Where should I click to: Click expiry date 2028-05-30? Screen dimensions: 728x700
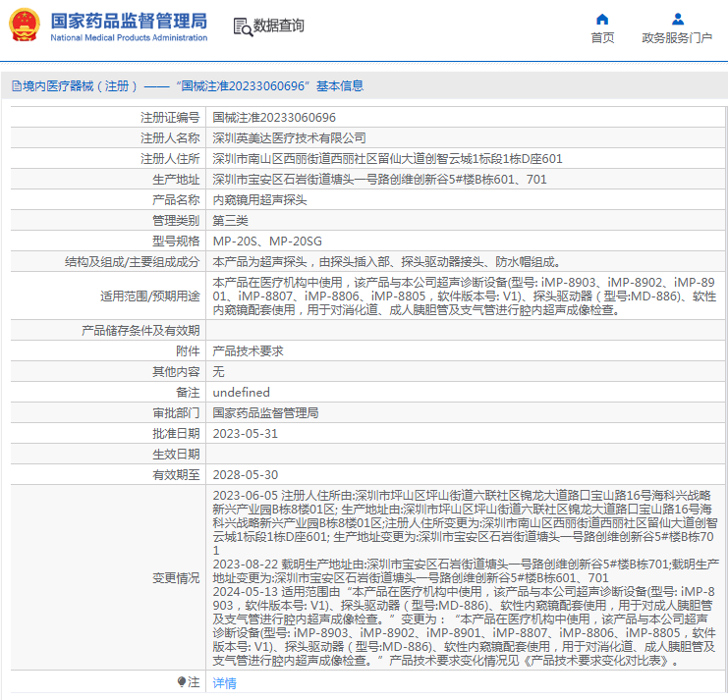(246, 475)
